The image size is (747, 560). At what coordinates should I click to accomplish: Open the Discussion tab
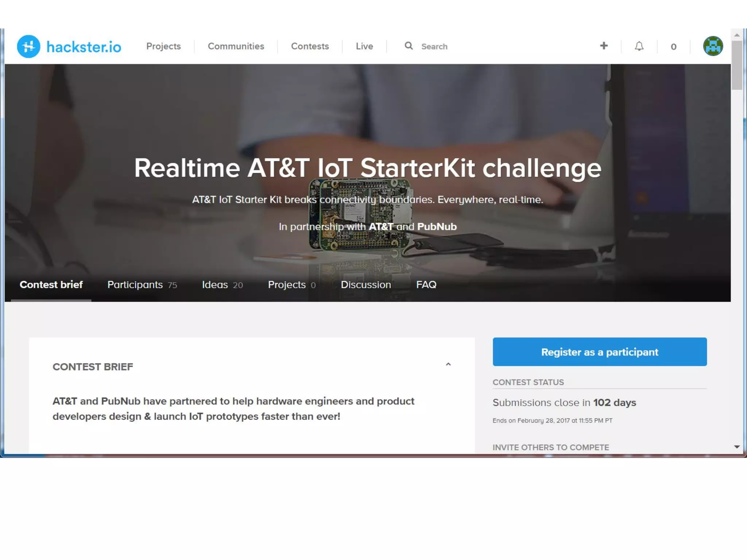[365, 285]
